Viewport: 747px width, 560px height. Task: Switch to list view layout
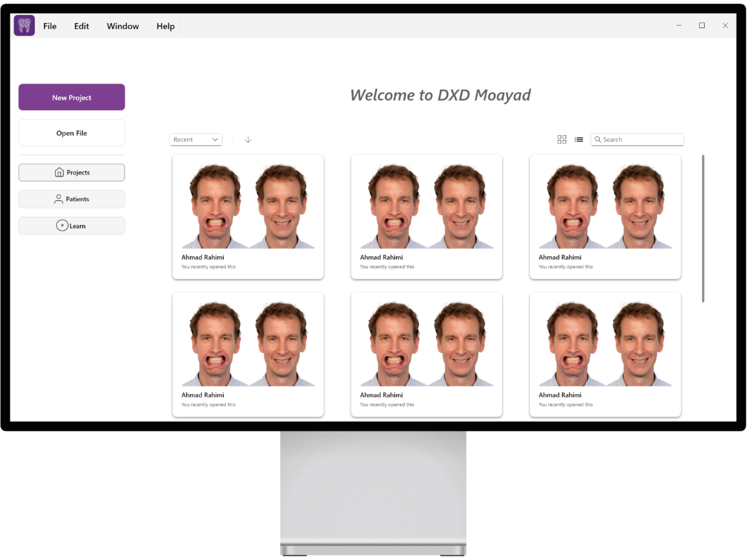(579, 140)
